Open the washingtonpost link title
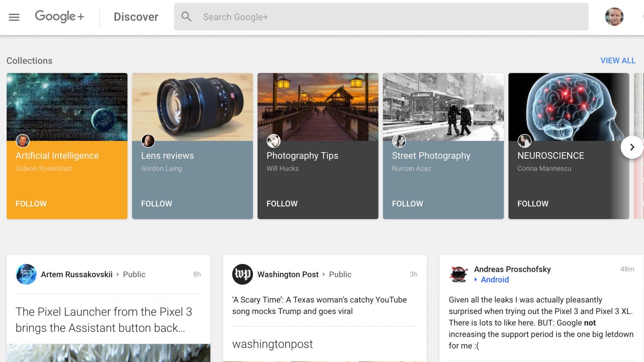Image resolution: width=644 pixels, height=362 pixels. click(x=272, y=344)
